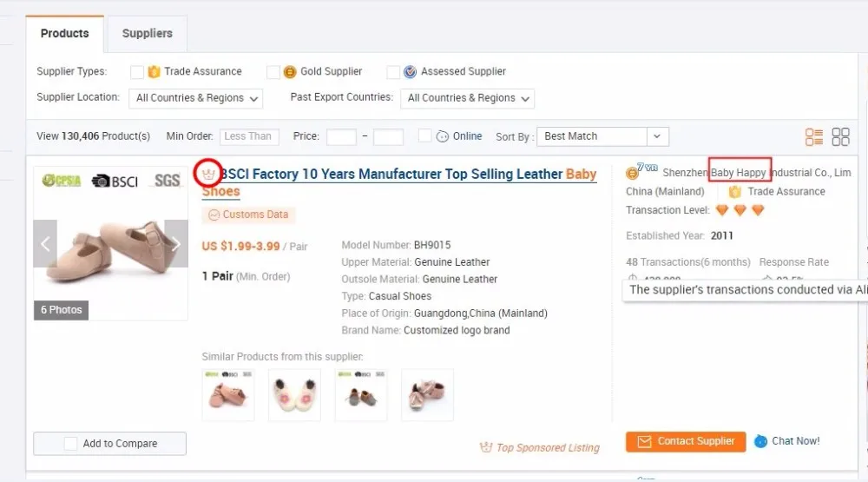This screenshot has width=868, height=482.
Task: Click the Transaction Level diamond icons
Action: click(740, 210)
